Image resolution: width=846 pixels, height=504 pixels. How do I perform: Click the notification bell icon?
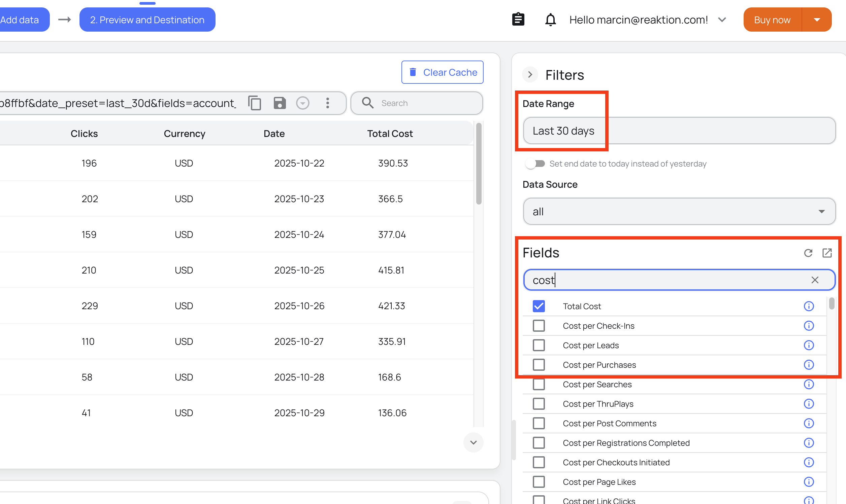[550, 20]
